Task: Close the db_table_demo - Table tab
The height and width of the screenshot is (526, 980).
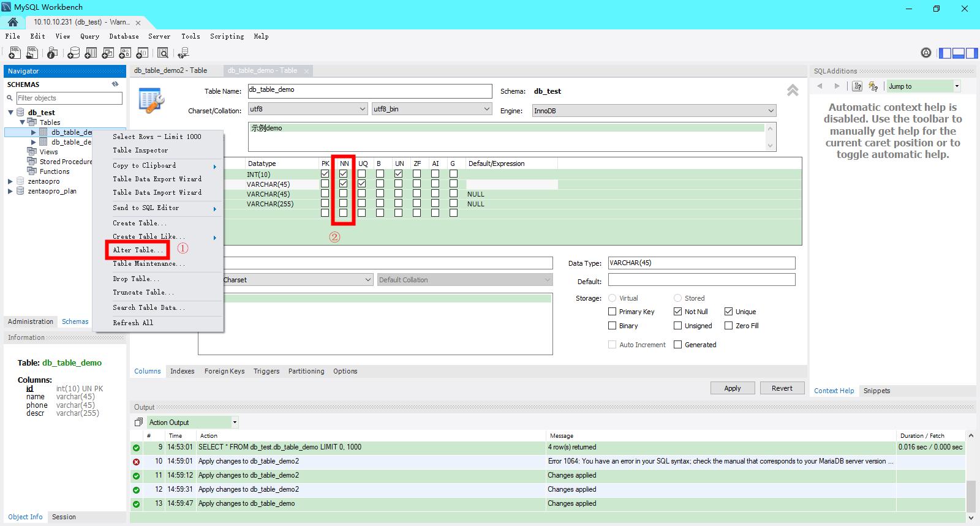Action: [x=307, y=71]
